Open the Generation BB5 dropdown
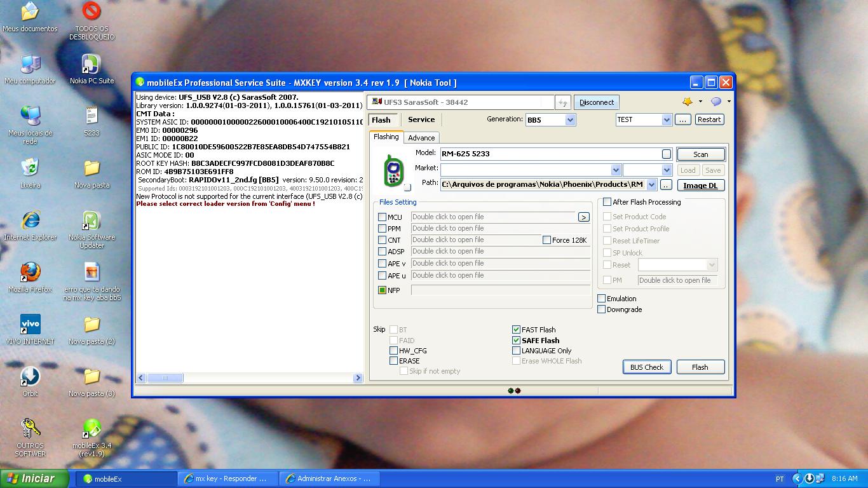This screenshot has width=868, height=488. pyautogui.click(x=570, y=119)
